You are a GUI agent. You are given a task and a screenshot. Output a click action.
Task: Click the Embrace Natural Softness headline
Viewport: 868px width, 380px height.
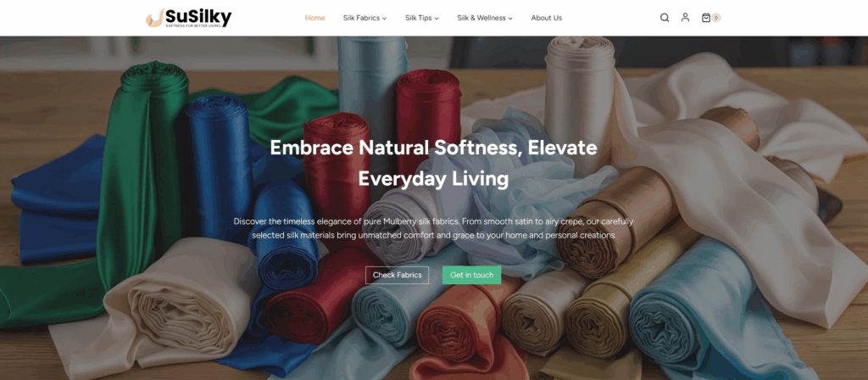tap(433, 164)
